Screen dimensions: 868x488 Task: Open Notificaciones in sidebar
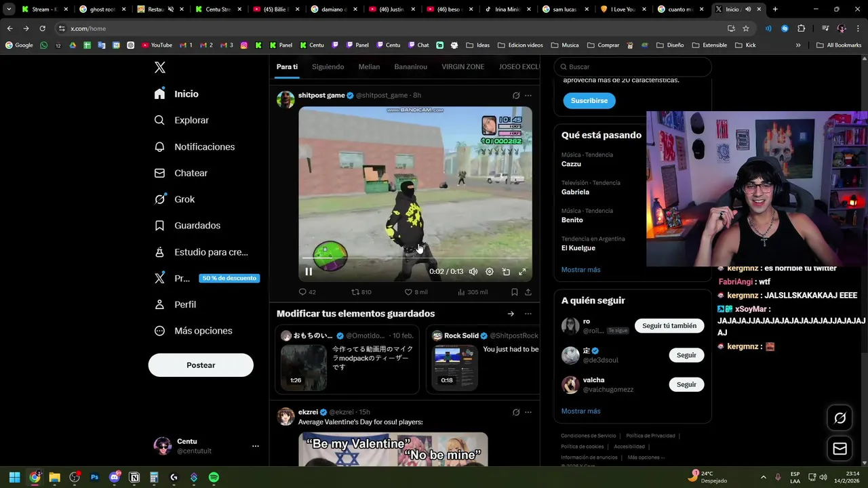[x=194, y=146]
